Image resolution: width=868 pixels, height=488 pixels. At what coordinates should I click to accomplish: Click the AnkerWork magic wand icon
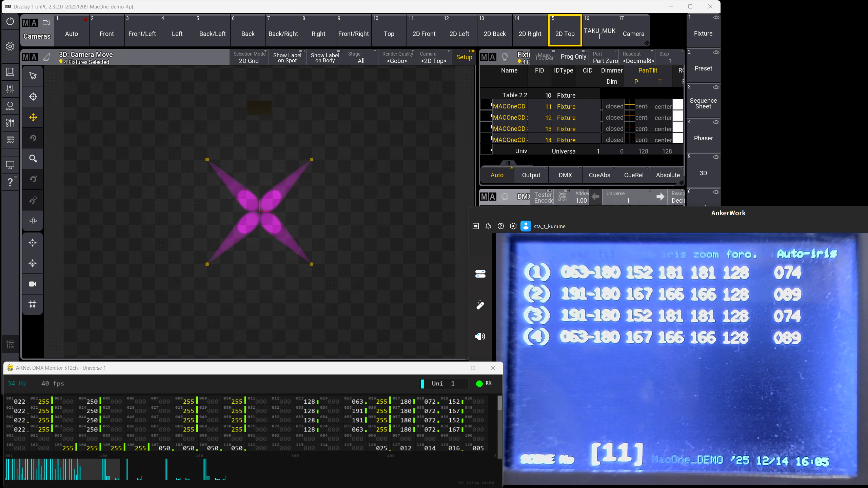click(480, 305)
